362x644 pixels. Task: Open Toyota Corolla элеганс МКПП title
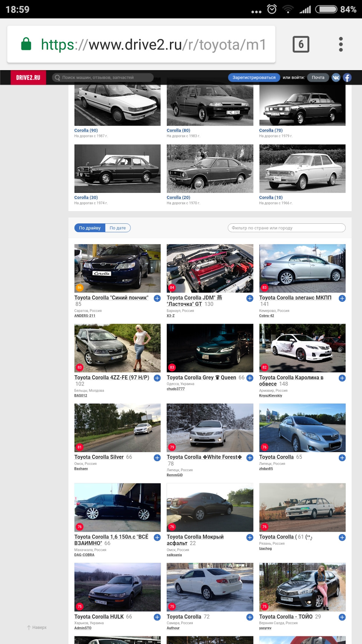pos(295,298)
